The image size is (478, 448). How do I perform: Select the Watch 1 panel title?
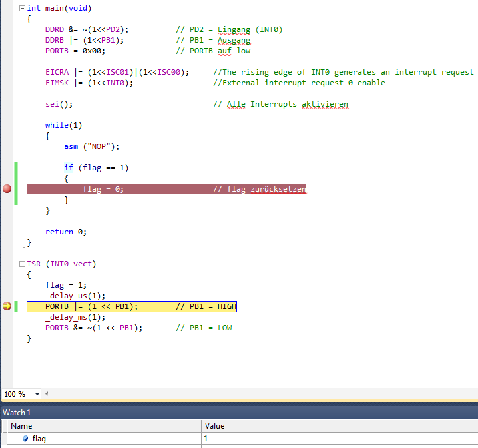(x=17, y=413)
